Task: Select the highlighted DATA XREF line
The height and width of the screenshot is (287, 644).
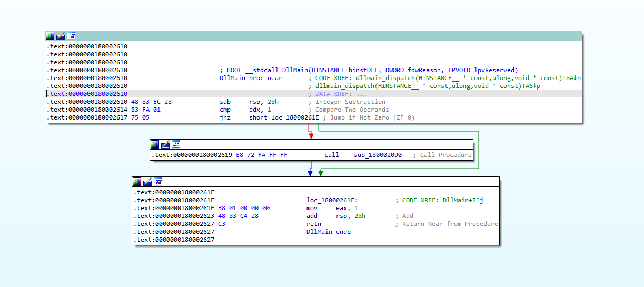Action: pyautogui.click(x=337, y=94)
